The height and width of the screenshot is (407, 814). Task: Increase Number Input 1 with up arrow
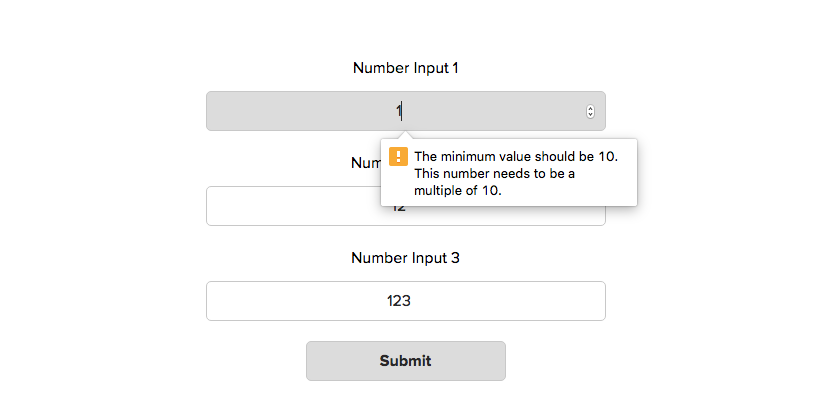click(x=590, y=108)
